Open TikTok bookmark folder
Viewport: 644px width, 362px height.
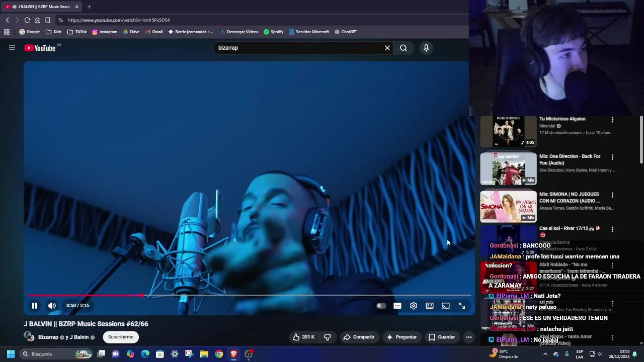pos(77,32)
